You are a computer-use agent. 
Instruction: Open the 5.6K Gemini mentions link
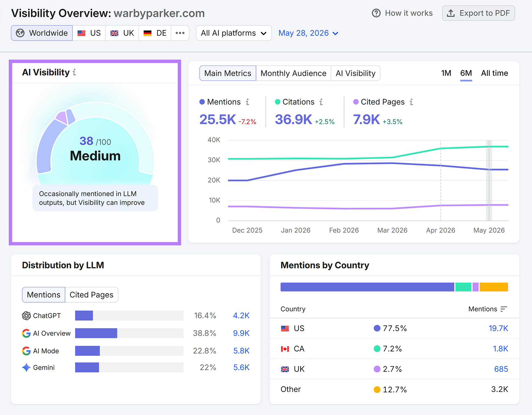(241, 367)
